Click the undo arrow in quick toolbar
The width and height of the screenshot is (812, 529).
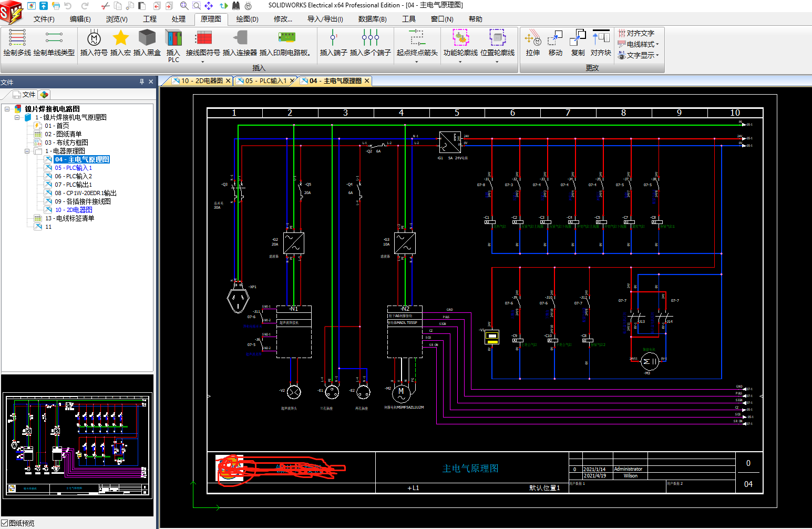[68, 6]
